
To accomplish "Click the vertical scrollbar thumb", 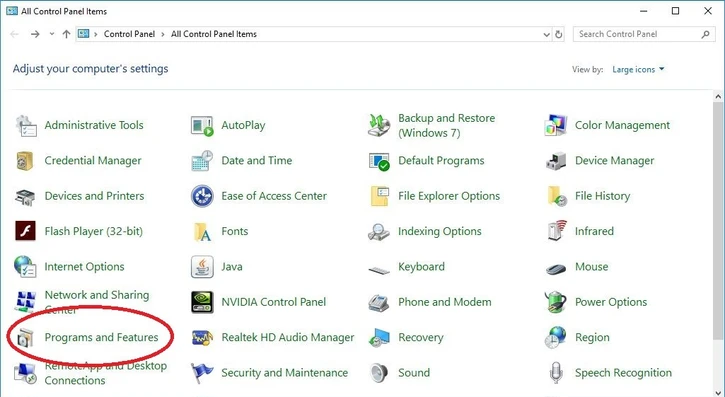I will click(718, 222).
